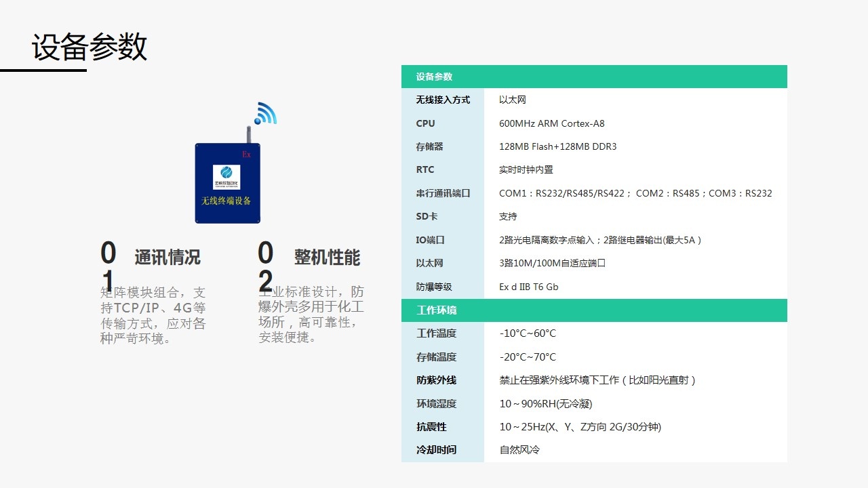The width and height of the screenshot is (868, 488).
Task: Click the device antenna
Action: (x=248, y=134)
